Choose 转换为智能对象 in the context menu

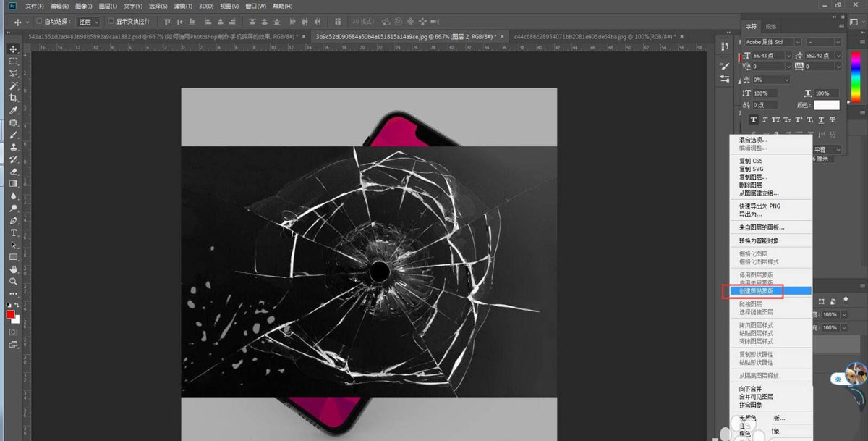point(770,240)
